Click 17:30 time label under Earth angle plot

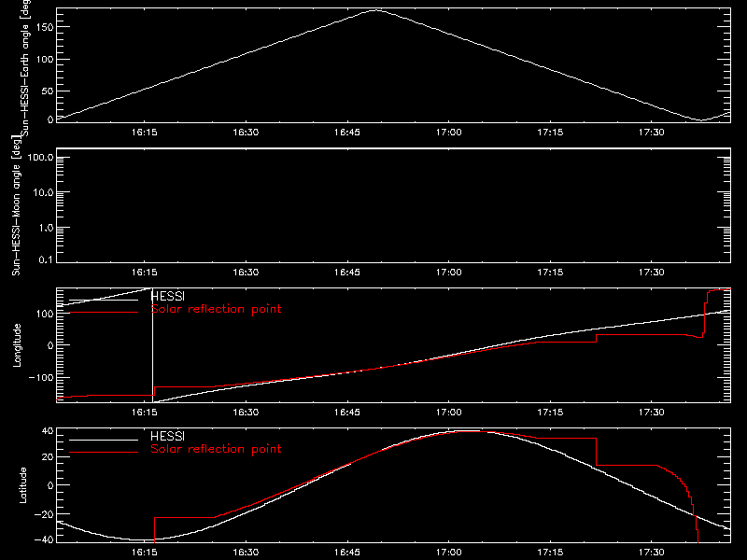(652, 133)
